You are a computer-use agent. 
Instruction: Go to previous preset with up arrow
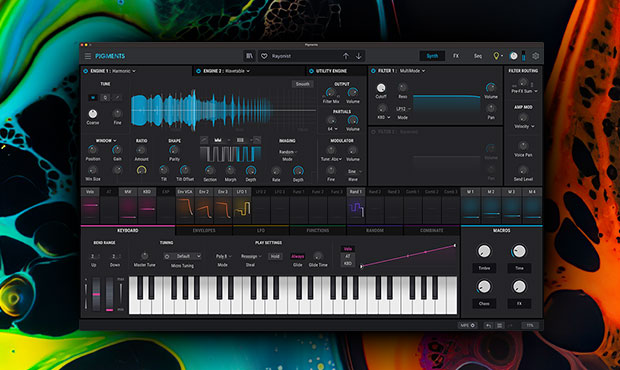[346, 56]
